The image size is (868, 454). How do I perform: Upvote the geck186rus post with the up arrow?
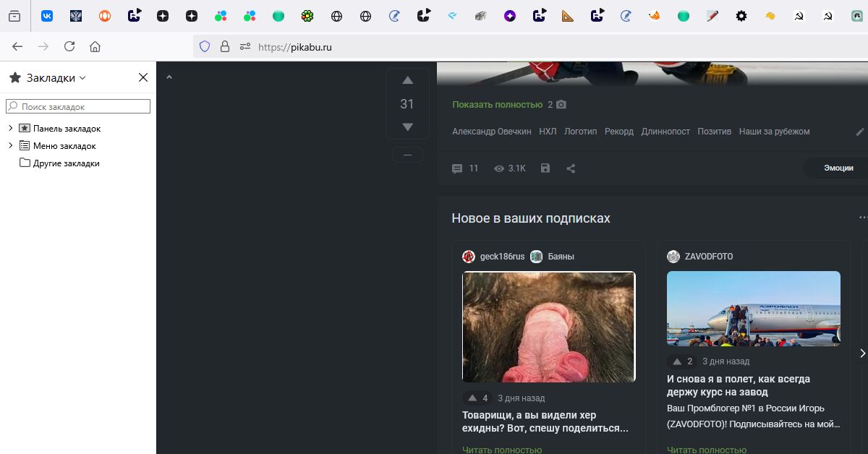[x=471, y=398]
